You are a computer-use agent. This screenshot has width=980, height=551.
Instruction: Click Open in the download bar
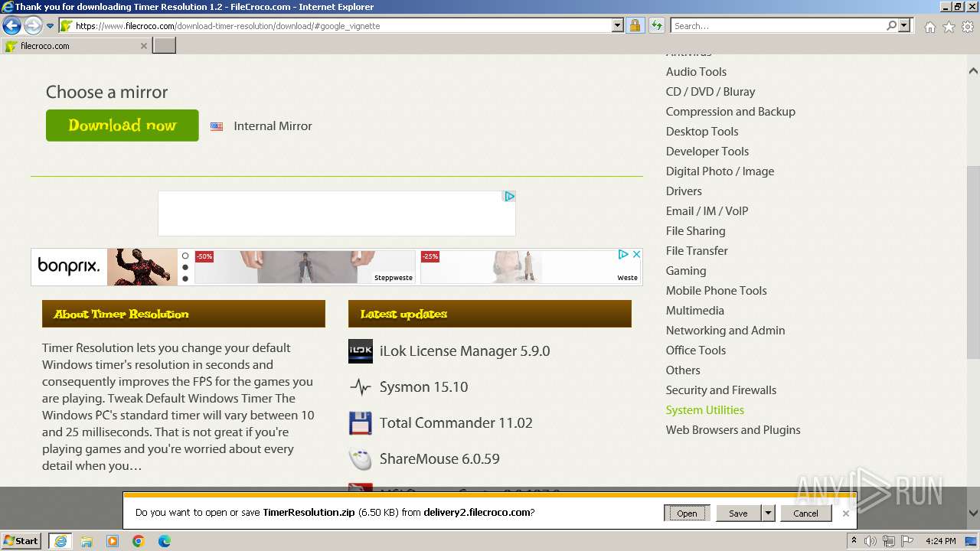point(687,514)
